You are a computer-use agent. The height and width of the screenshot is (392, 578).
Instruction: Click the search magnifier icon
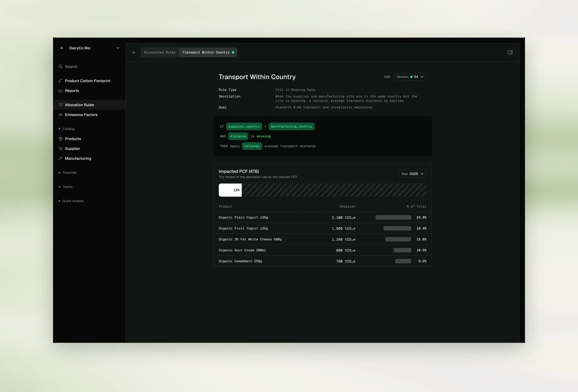[x=60, y=66]
